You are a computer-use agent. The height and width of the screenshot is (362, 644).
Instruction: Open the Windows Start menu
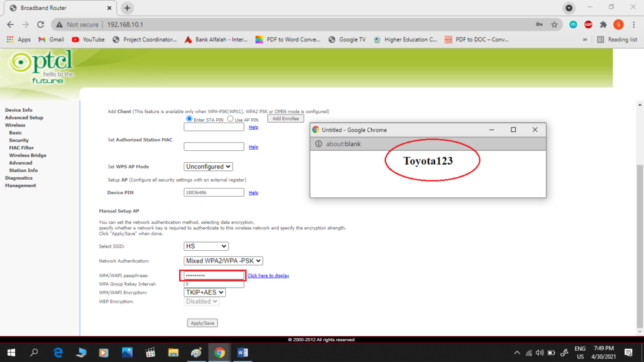tap(11, 353)
